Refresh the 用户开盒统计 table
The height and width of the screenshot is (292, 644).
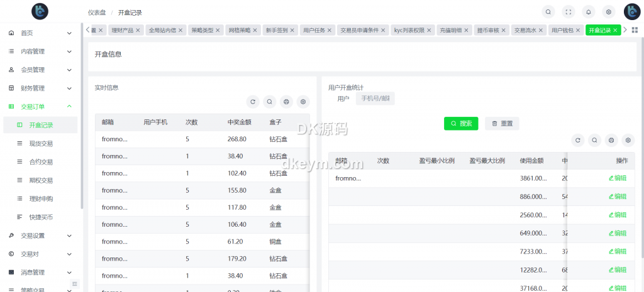(x=578, y=141)
